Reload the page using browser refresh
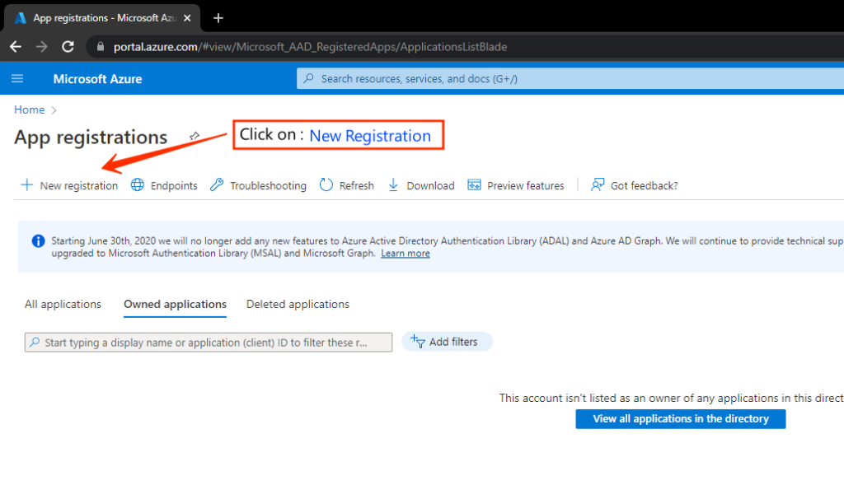 coord(68,47)
